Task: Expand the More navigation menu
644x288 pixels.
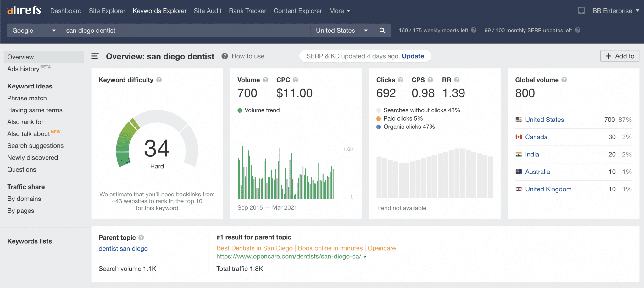Action: tap(340, 11)
